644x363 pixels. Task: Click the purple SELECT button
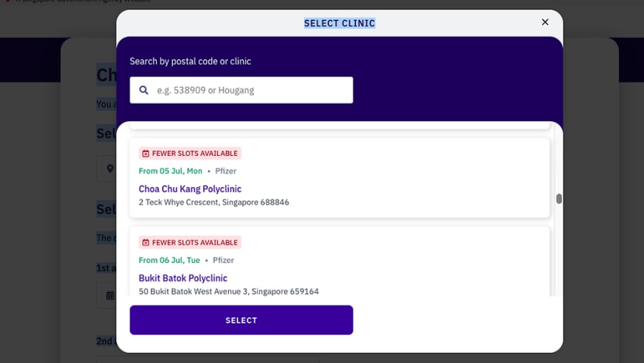tap(241, 320)
